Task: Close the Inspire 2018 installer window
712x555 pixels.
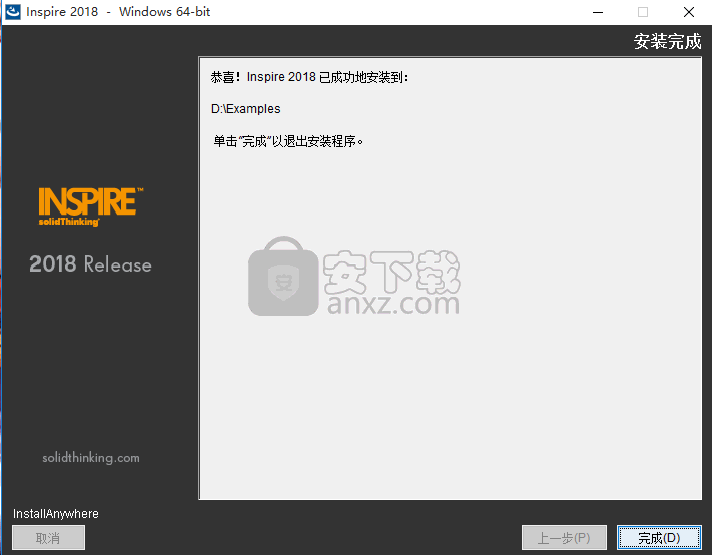Action: click(689, 12)
